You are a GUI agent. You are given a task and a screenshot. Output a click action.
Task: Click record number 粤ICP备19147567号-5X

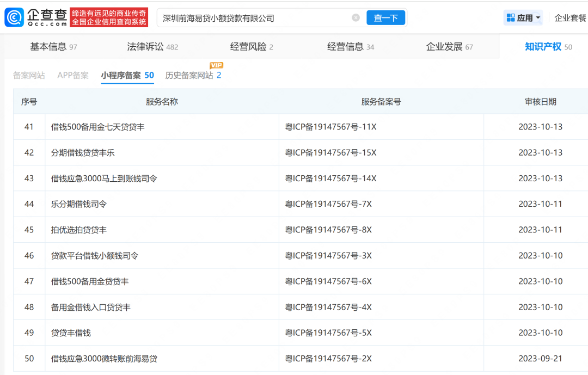point(328,333)
